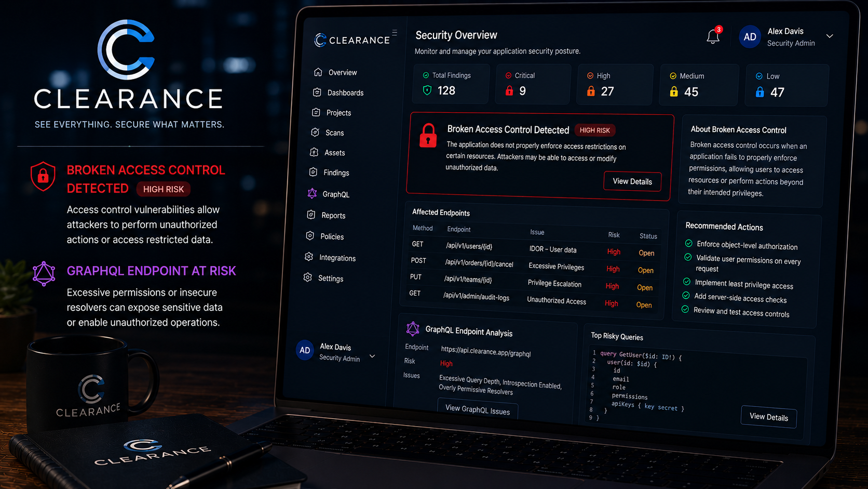Click the red Critical lock icon
The height and width of the screenshot is (489, 868).
pos(509,91)
